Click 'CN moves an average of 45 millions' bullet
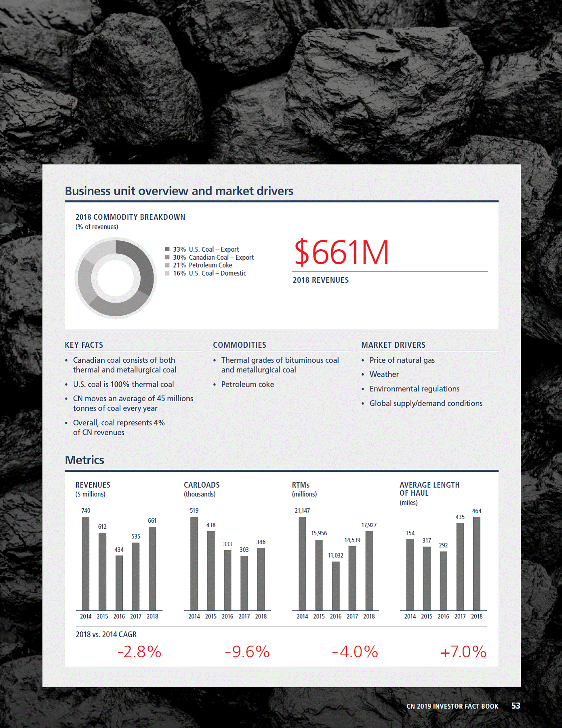The width and height of the screenshot is (562, 728). point(133,398)
